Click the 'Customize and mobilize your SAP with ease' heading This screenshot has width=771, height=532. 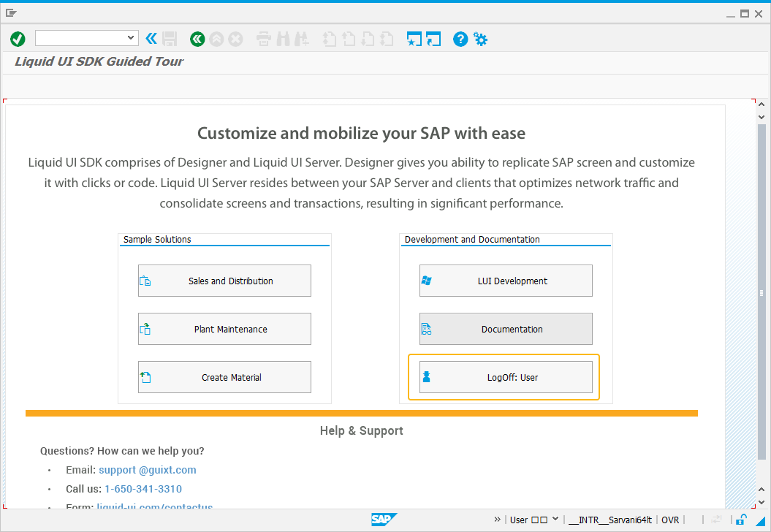tap(362, 133)
